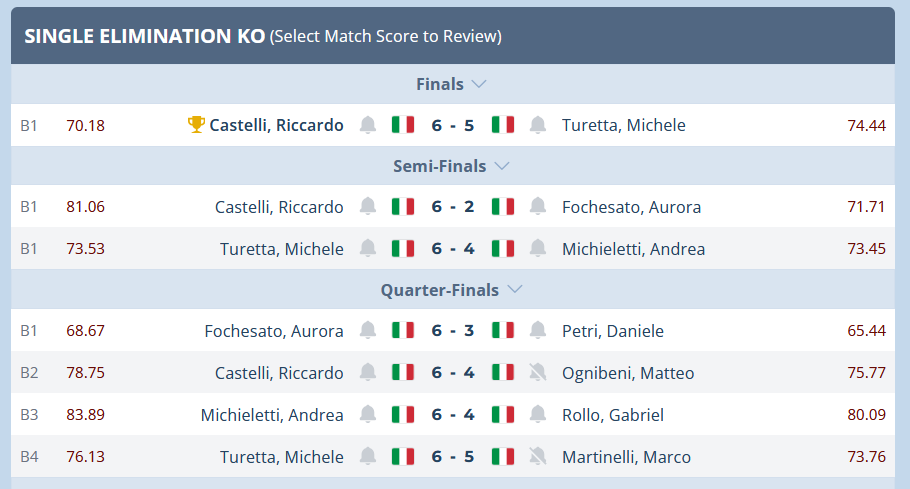Click the gold trophy icon beside Castelli, Riccardo

click(196, 125)
